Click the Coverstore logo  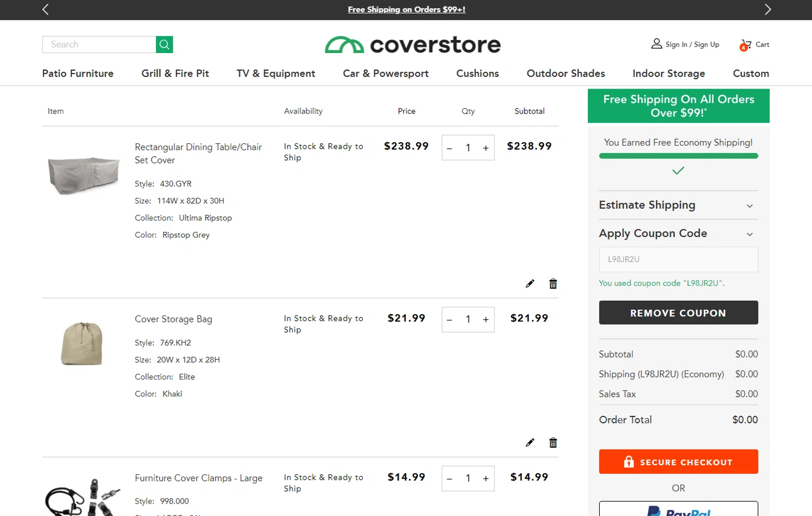click(412, 45)
